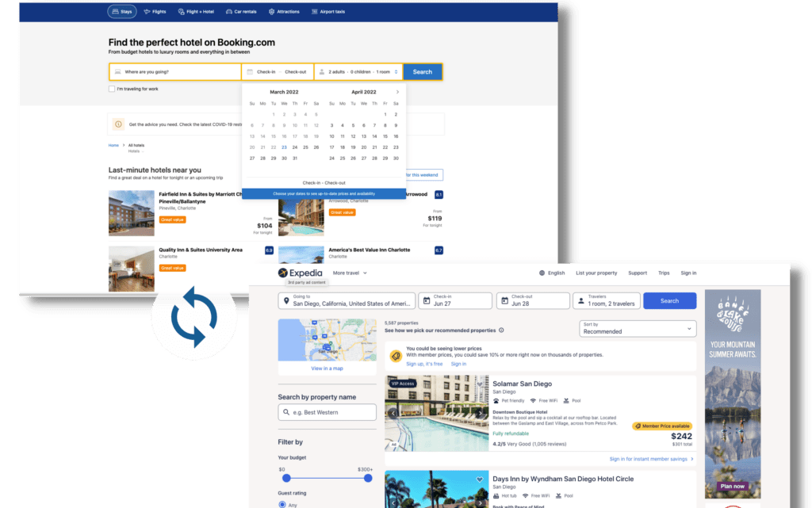Click Sign in on Expedia header

(x=688, y=273)
